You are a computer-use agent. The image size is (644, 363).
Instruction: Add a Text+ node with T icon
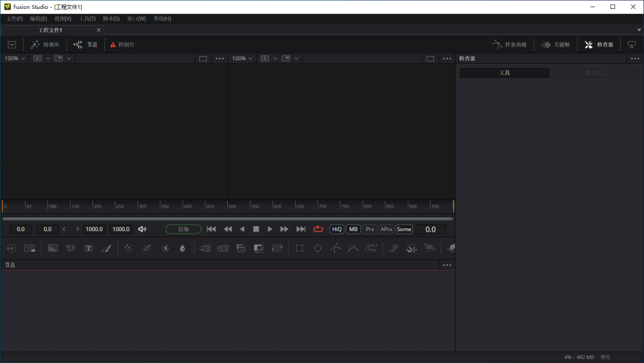pos(88,248)
